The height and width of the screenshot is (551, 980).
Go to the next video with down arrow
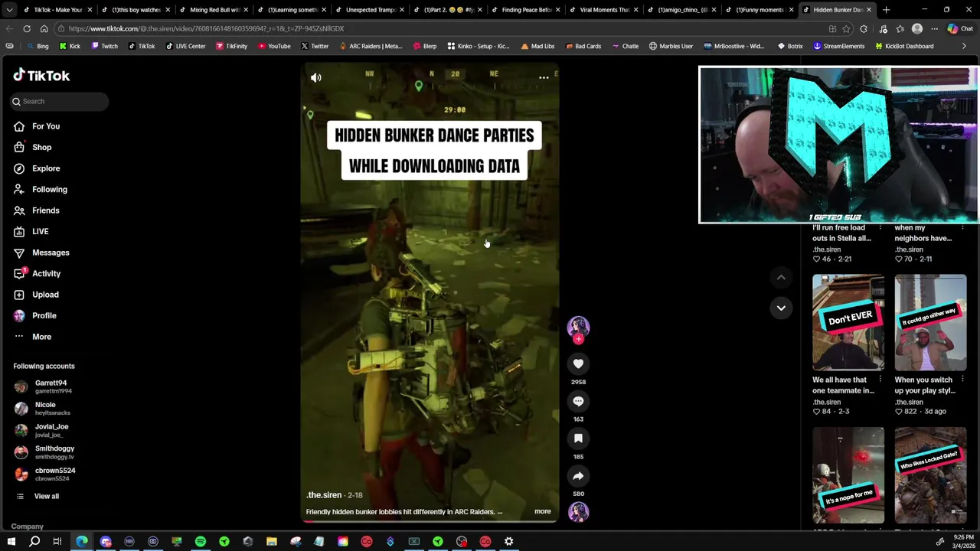click(x=781, y=308)
